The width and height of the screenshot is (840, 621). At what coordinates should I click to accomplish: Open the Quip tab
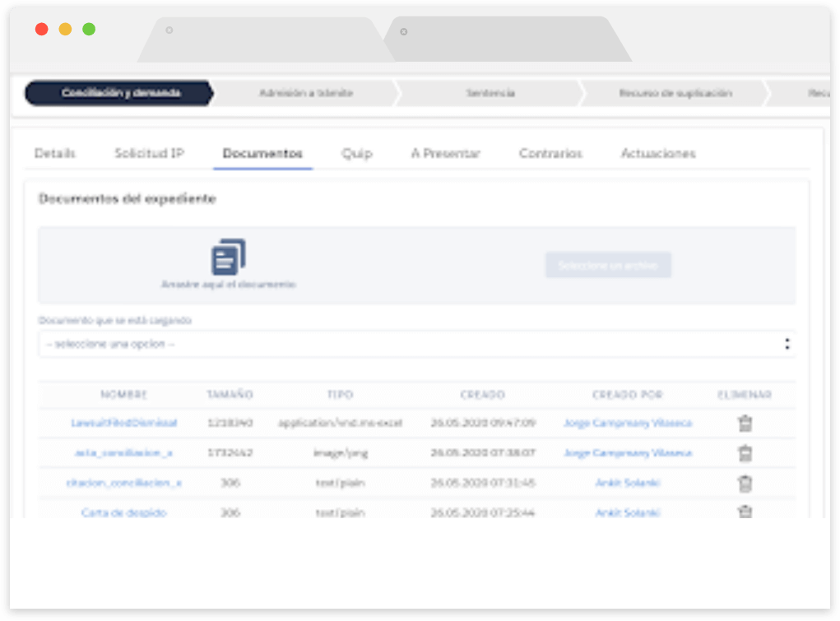357,154
